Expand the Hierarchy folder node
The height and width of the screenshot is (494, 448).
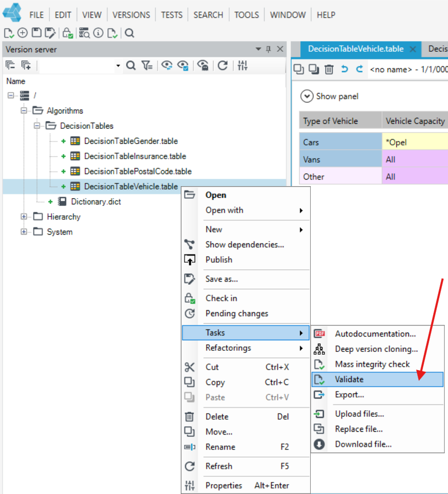coord(24,216)
